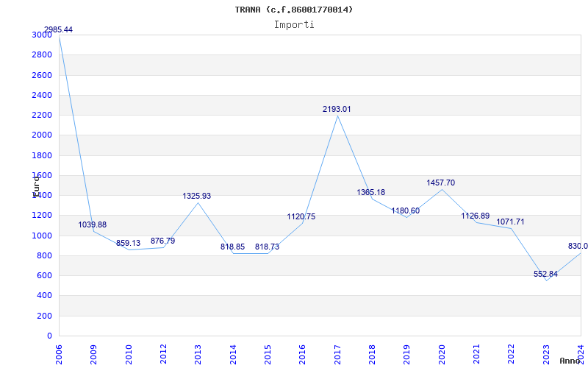Click the 2010 x-axis year label
Screen dimensions: 588x368
coord(128,354)
